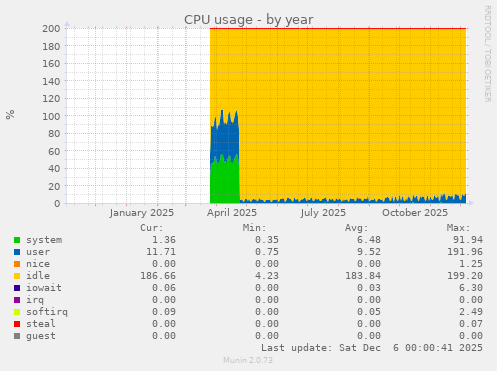
Task: Click the blue user legend swatch
Action: coord(17,252)
